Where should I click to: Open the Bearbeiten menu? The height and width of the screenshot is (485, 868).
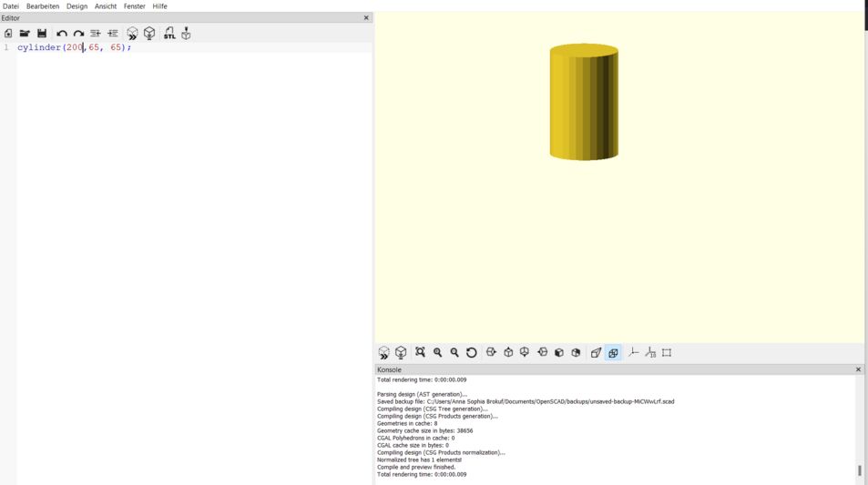[43, 6]
